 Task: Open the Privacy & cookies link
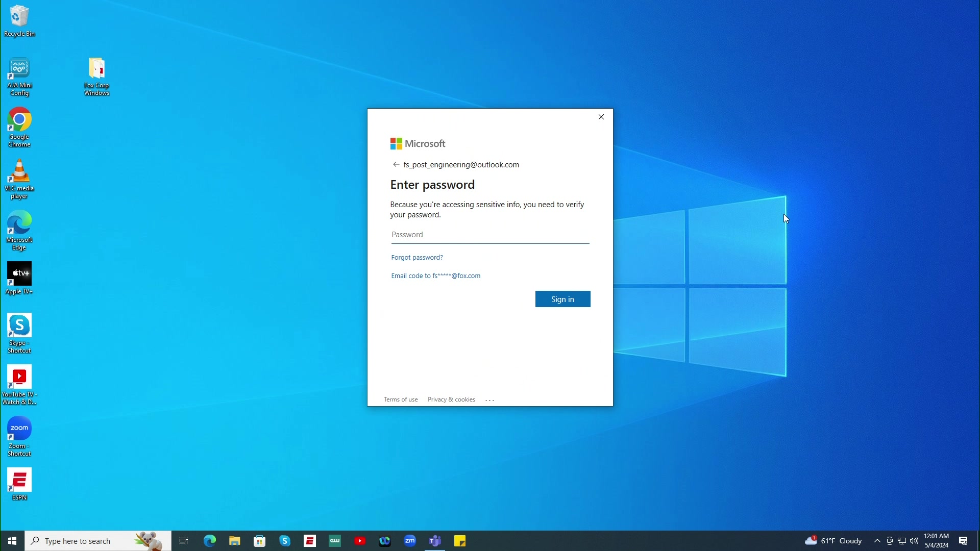(451, 399)
